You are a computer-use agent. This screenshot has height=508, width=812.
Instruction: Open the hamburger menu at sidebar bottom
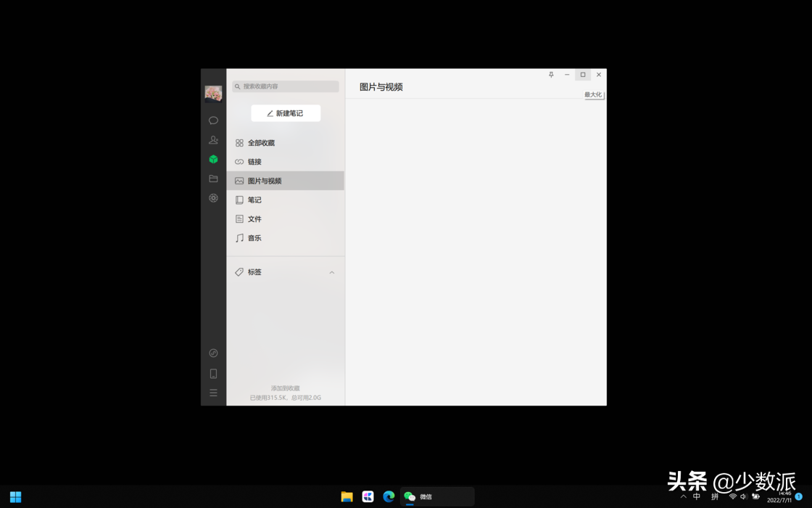[x=213, y=393]
